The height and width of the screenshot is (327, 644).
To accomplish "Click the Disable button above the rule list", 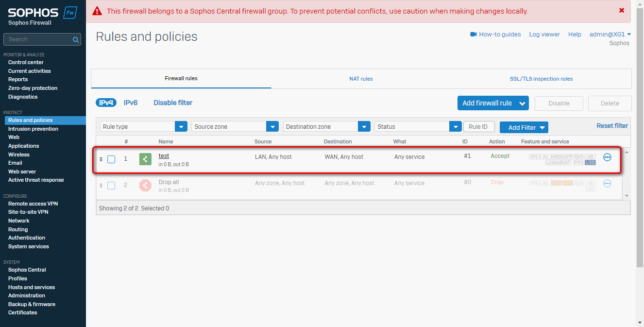I will [559, 103].
